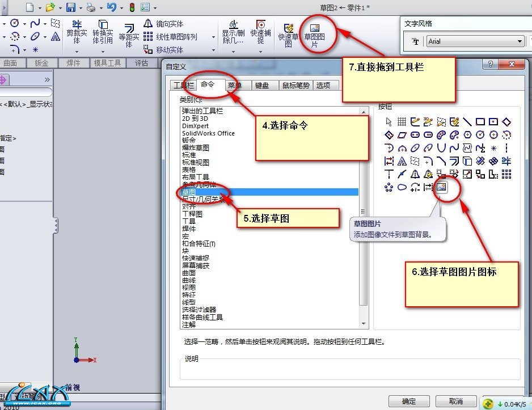Screen dimensions: 532x410
Task: Select the Circular Sketch Pattern dots icon in grid
Action: 389,187
